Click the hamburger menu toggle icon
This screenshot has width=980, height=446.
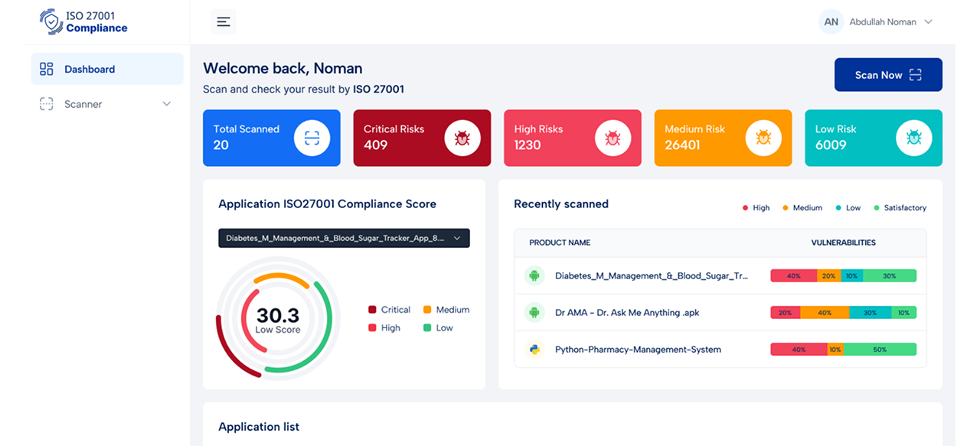point(224,22)
